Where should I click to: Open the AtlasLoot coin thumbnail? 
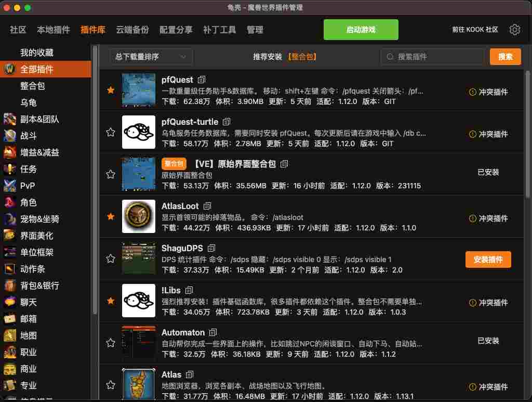(x=139, y=216)
